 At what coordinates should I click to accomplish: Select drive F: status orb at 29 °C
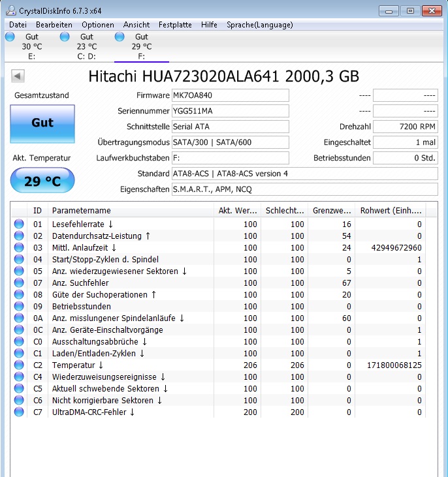(120, 37)
